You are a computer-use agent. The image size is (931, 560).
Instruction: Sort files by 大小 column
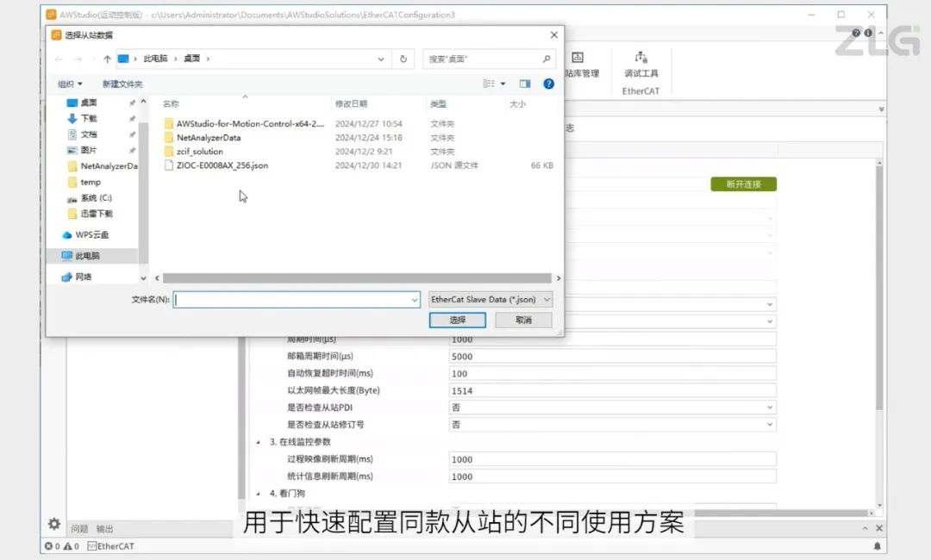[517, 103]
